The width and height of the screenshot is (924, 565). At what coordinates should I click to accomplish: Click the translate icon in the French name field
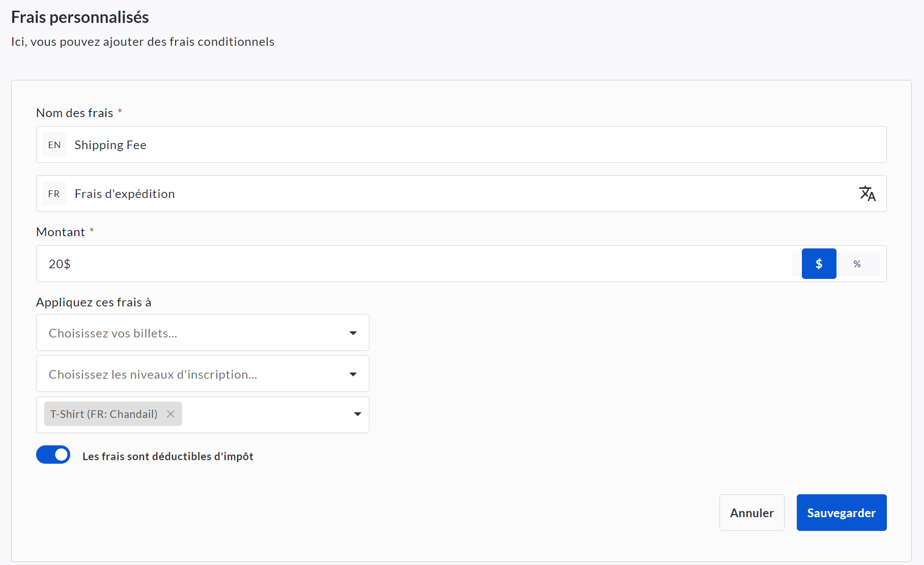pyautogui.click(x=867, y=193)
